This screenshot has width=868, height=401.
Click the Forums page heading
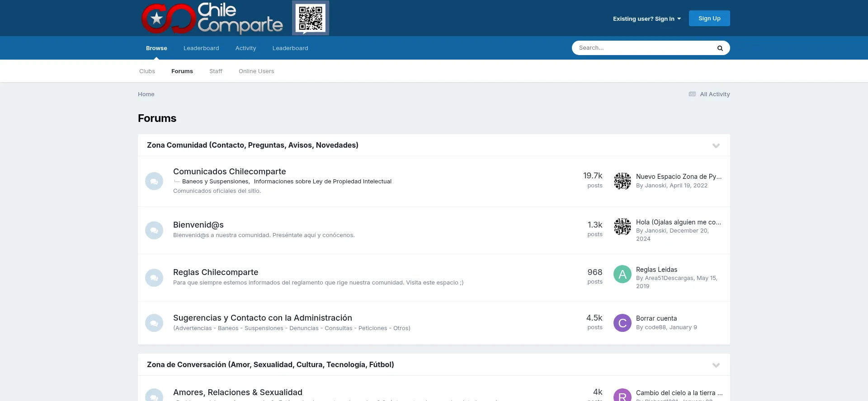[157, 118]
